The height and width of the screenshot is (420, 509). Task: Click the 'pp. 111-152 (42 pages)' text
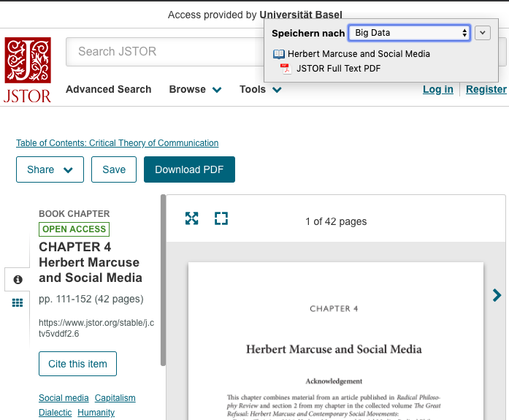[x=91, y=299]
